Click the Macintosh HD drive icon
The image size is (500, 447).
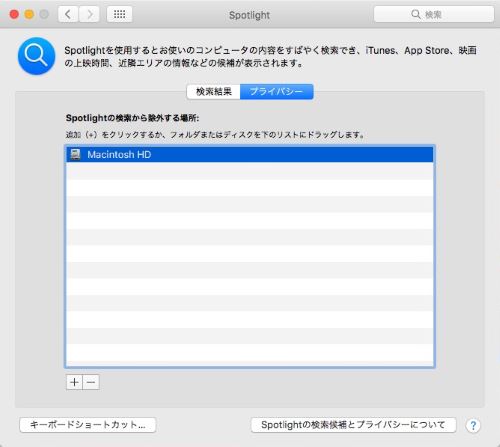[76, 154]
